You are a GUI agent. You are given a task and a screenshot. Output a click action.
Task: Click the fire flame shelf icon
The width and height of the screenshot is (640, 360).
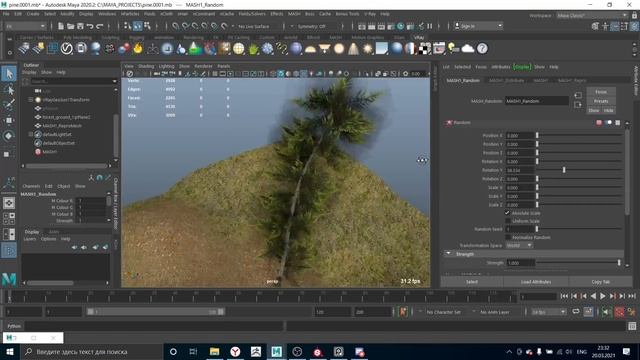tap(138, 49)
